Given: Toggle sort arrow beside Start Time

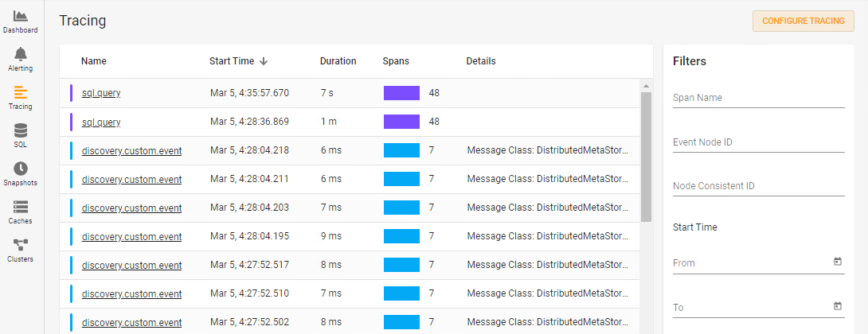Looking at the screenshot, I should point(264,61).
